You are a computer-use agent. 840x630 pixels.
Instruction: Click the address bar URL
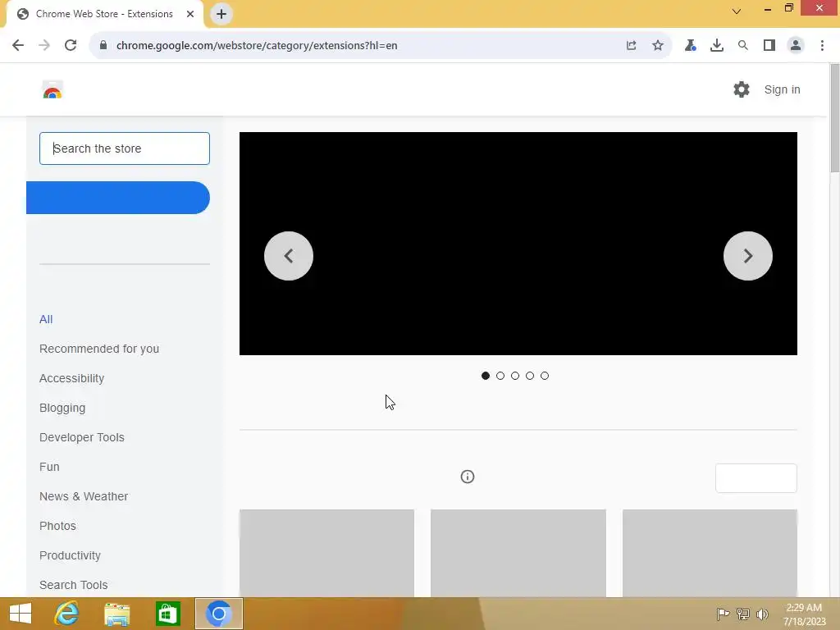pos(257,46)
